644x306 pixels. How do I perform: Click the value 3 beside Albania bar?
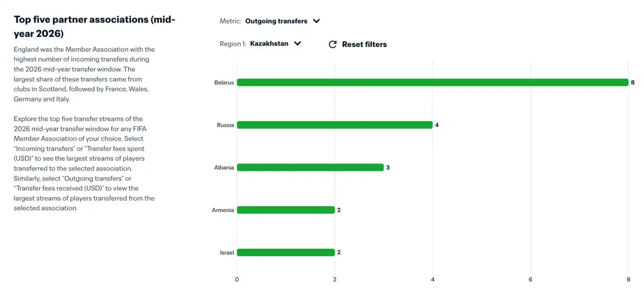(388, 168)
